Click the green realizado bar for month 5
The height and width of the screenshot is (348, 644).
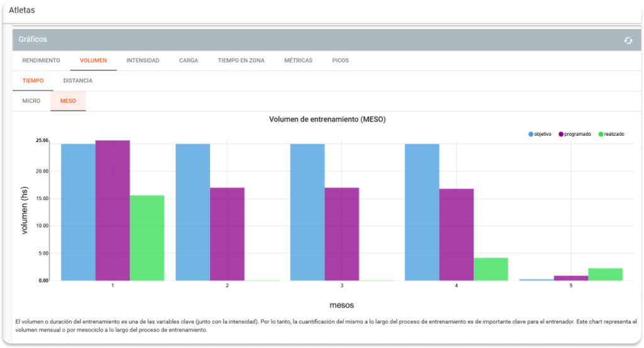[x=605, y=274]
